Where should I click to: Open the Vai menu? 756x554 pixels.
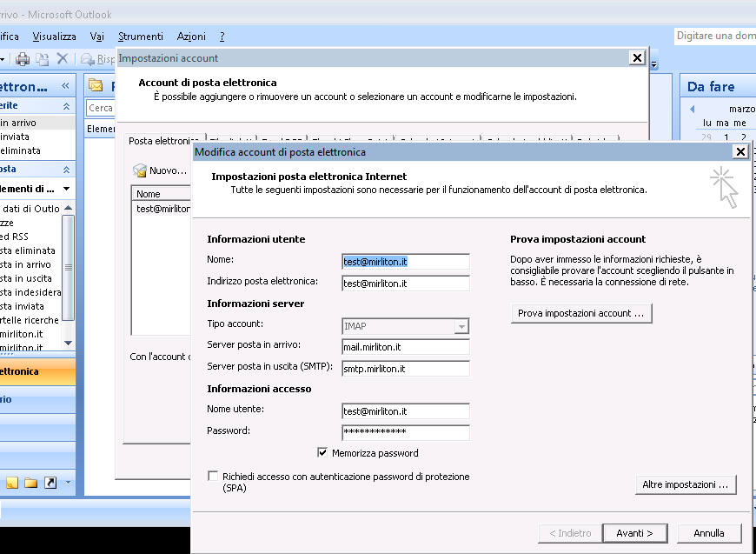click(97, 37)
